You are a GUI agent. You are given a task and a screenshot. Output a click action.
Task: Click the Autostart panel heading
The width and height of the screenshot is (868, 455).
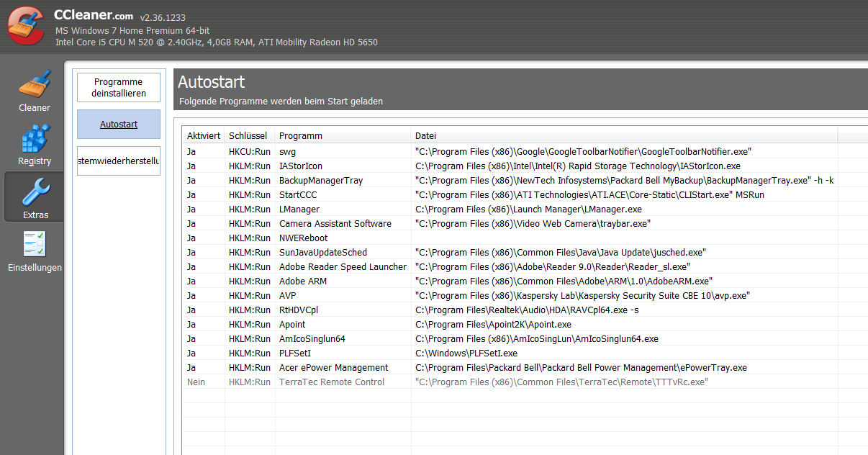point(212,81)
